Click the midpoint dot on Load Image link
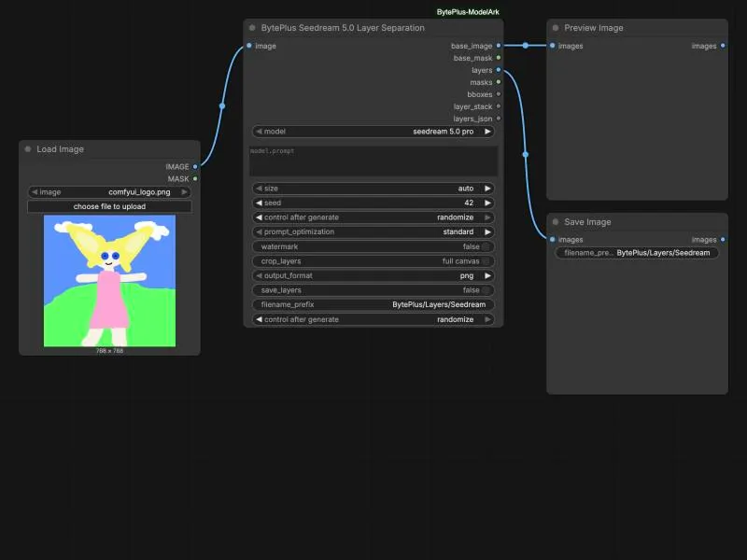The height and width of the screenshot is (560, 747). click(x=222, y=105)
